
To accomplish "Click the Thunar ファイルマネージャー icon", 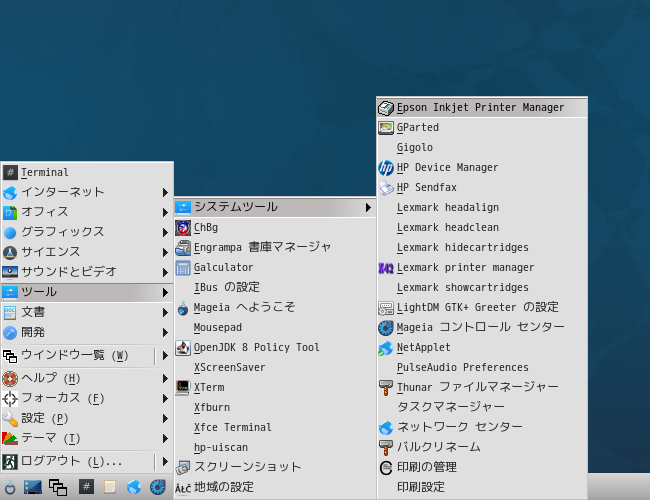I will pyautogui.click(x=386, y=388).
